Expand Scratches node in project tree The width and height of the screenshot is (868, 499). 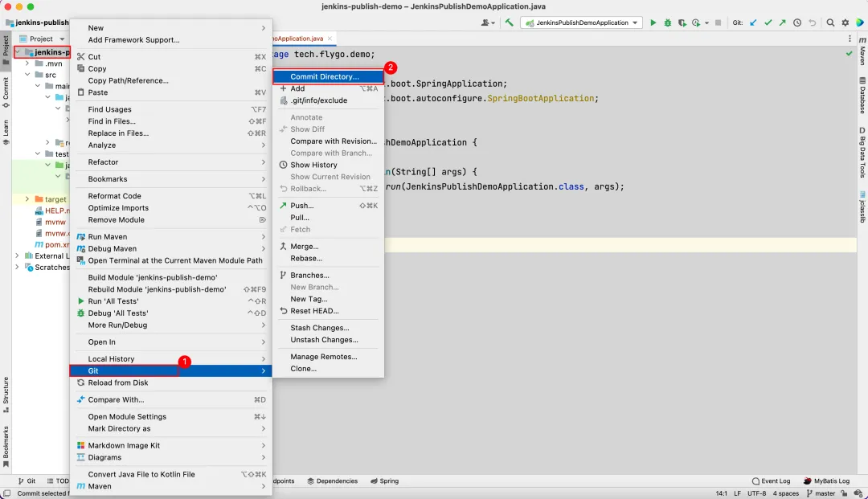coord(17,268)
